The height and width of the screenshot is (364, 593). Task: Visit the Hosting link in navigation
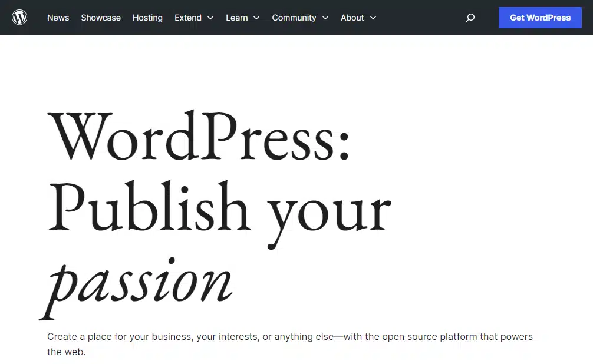(x=147, y=18)
